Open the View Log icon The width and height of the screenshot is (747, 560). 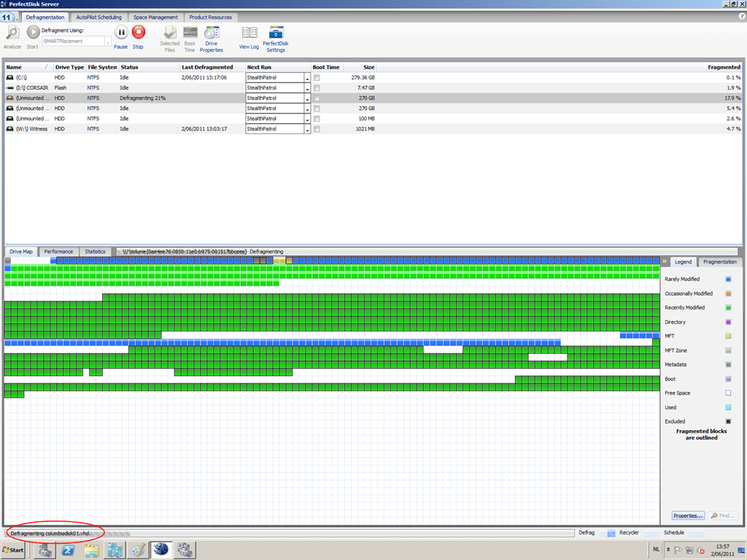click(x=249, y=34)
